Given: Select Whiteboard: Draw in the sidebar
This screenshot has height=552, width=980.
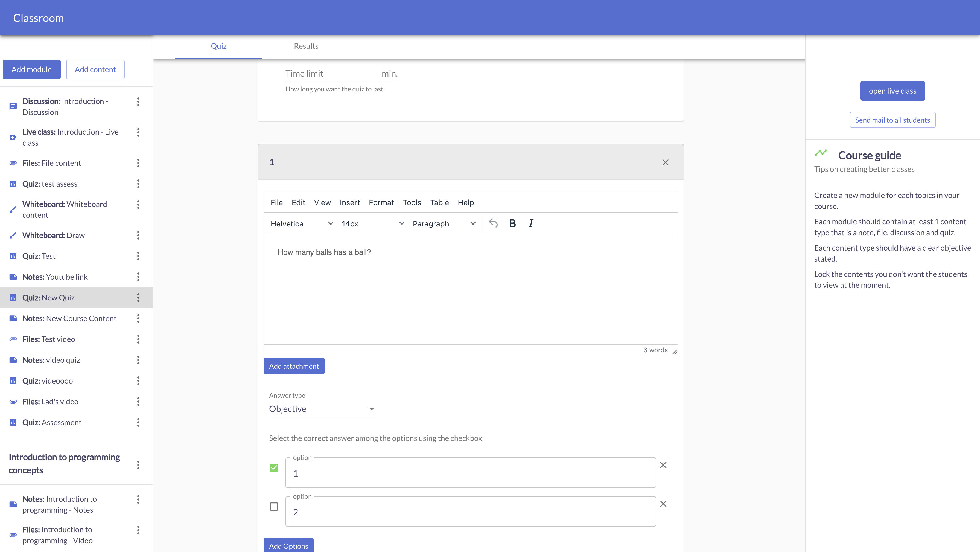Looking at the screenshot, I should point(53,235).
